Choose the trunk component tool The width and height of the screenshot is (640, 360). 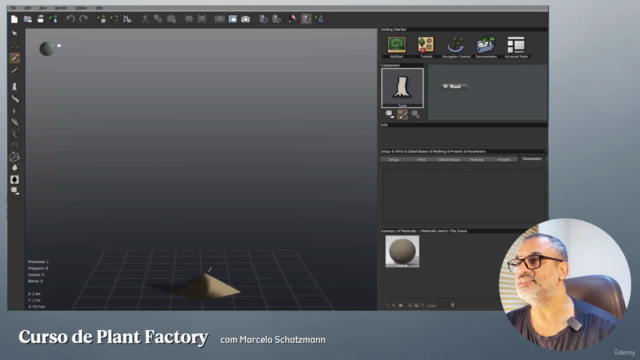[15, 87]
